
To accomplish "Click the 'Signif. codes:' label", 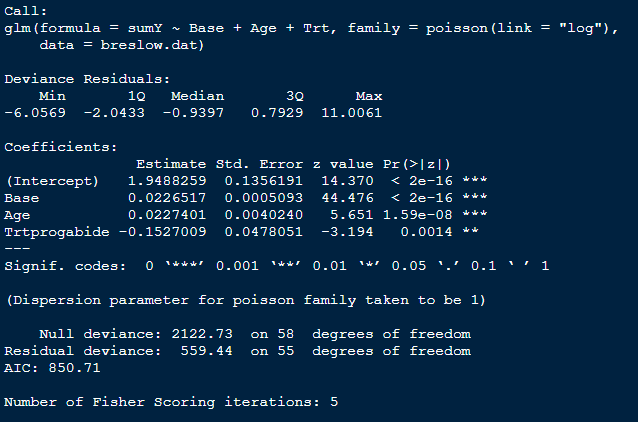I will [65, 266].
